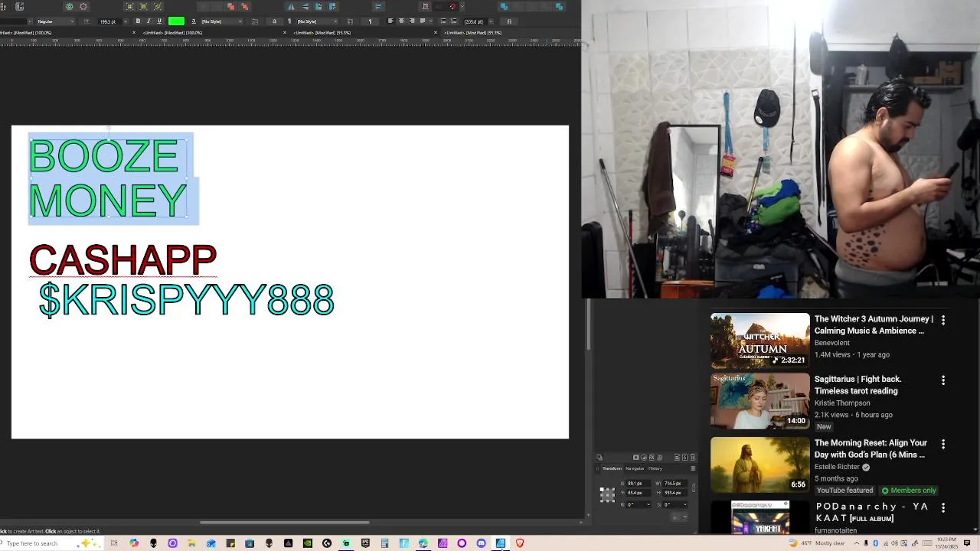Open Affinity Designer from the taskbar
Viewport: 980px width, 551px height.
501,543
